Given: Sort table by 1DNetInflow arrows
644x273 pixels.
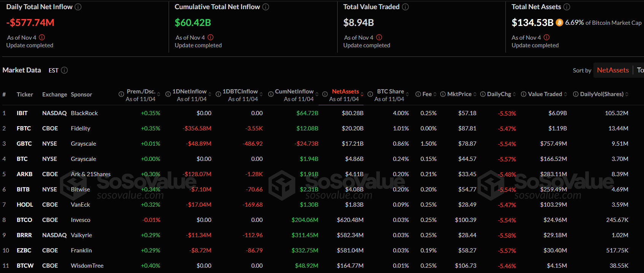Looking at the screenshot, I should tap(210, 94).
